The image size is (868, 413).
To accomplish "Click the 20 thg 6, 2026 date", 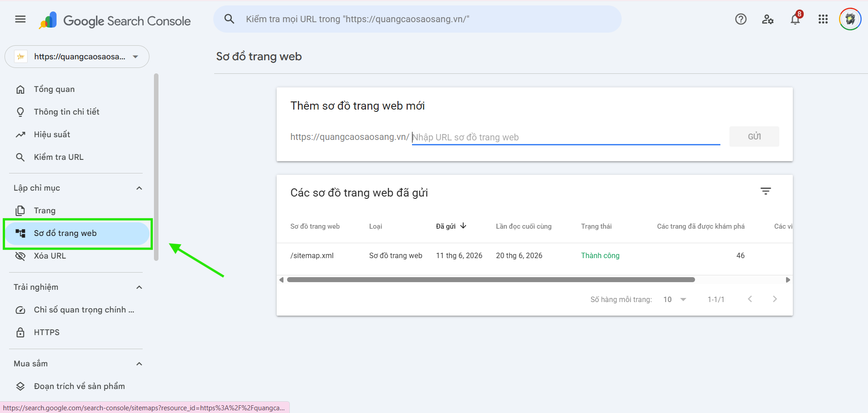I will click(519, 255).
